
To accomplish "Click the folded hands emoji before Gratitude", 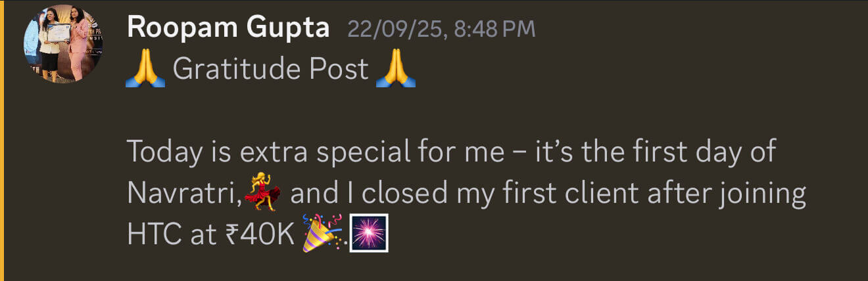I will click(144, 69).
